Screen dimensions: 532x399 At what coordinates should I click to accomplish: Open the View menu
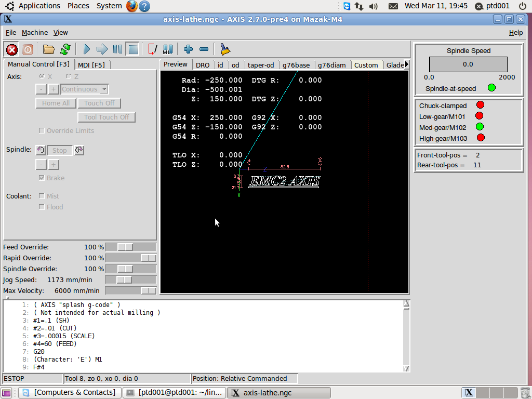[x=60, y=33]
